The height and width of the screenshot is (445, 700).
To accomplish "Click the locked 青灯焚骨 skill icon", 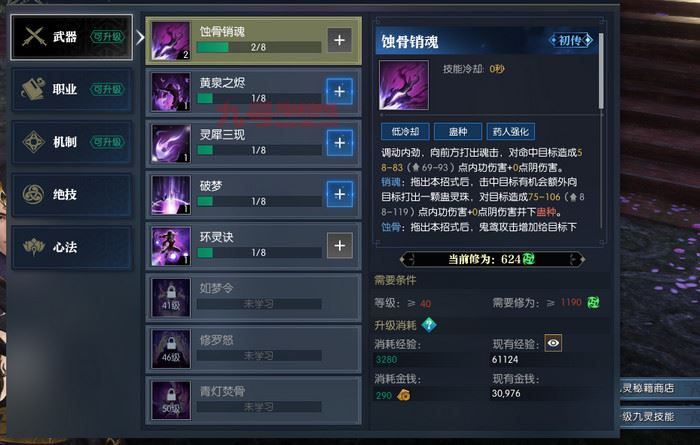I will tap(171, 400).
